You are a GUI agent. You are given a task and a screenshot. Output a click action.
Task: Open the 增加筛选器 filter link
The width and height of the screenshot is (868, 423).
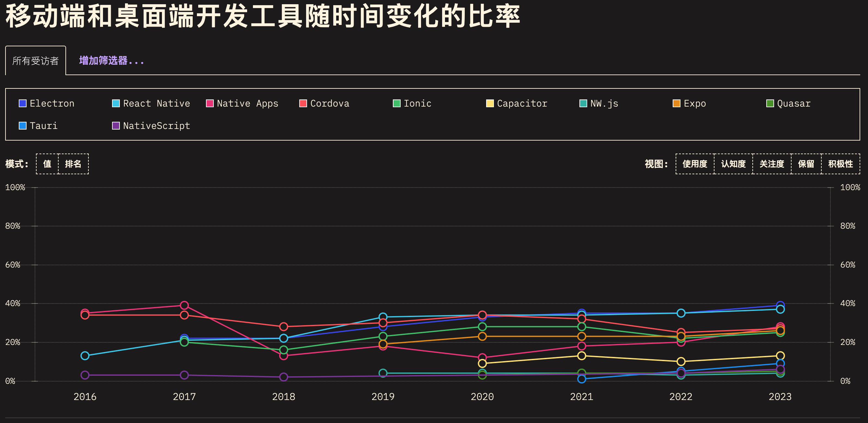click(x=111, y=61)
